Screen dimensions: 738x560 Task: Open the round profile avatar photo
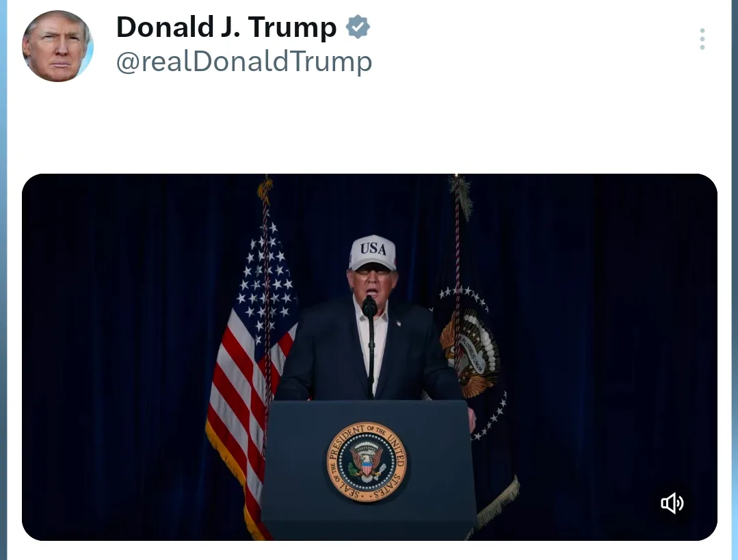coord(58,46)
